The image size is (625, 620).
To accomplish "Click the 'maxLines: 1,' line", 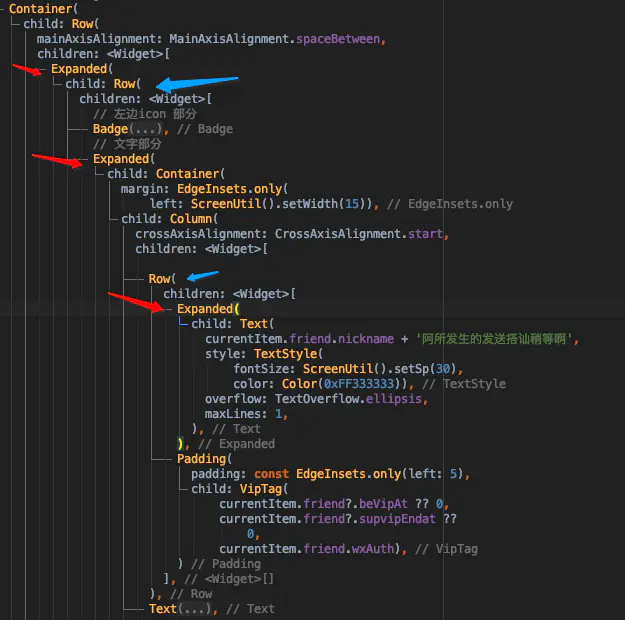I will [246, 413].
